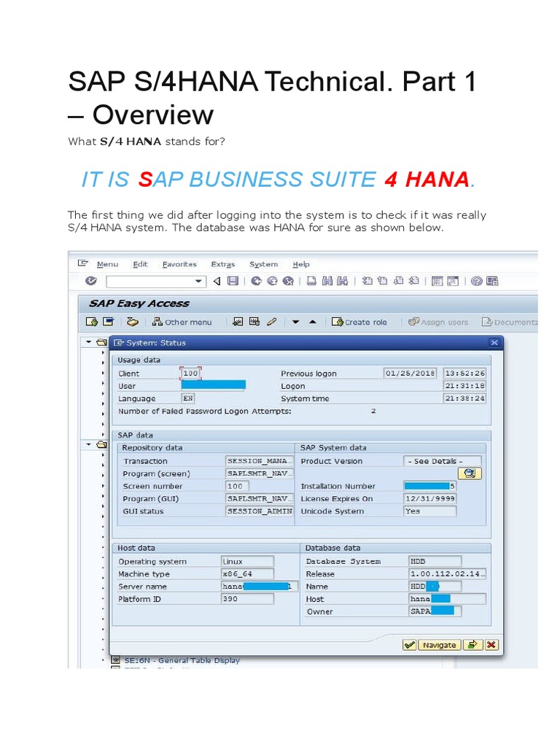
Task: Move favorite down with the down arrow
Action: pyautogui.click(x=296, y=322)
